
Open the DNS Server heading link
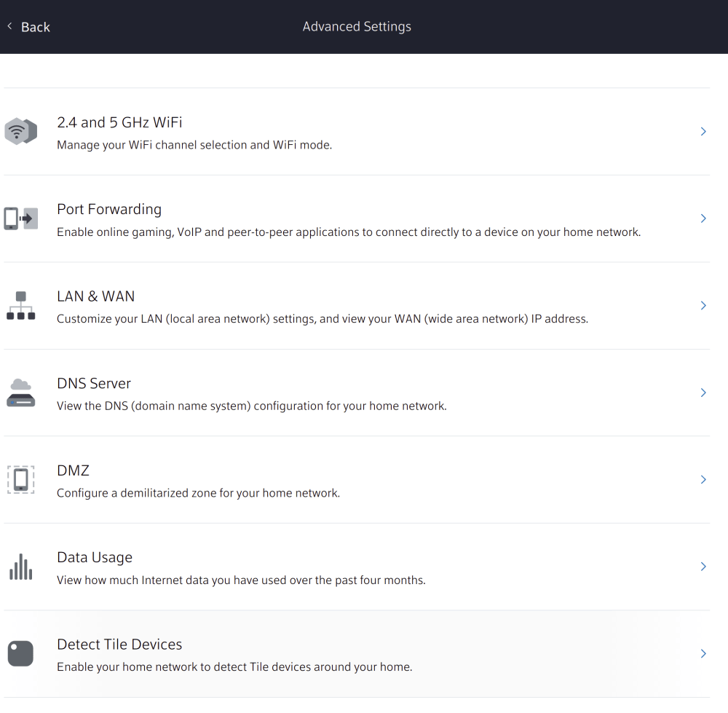pyautogui.click(x=94, y=383)
